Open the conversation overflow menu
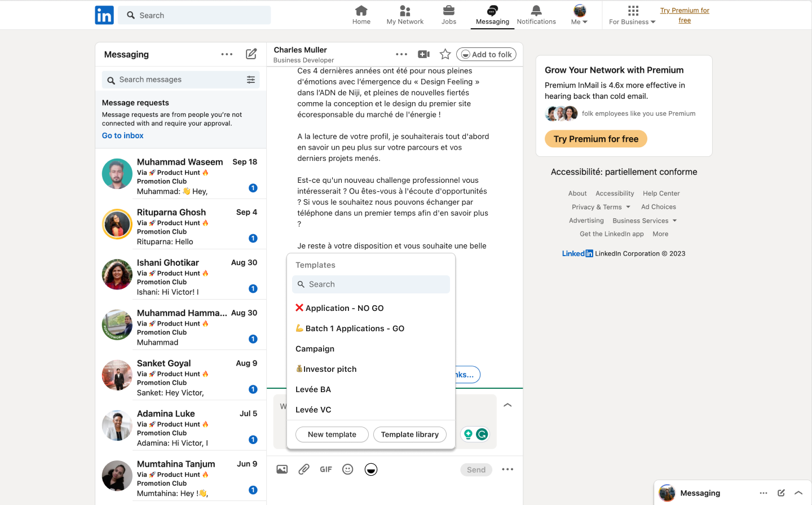This screenshot has width=812, height=505. [x=401, y=54]
